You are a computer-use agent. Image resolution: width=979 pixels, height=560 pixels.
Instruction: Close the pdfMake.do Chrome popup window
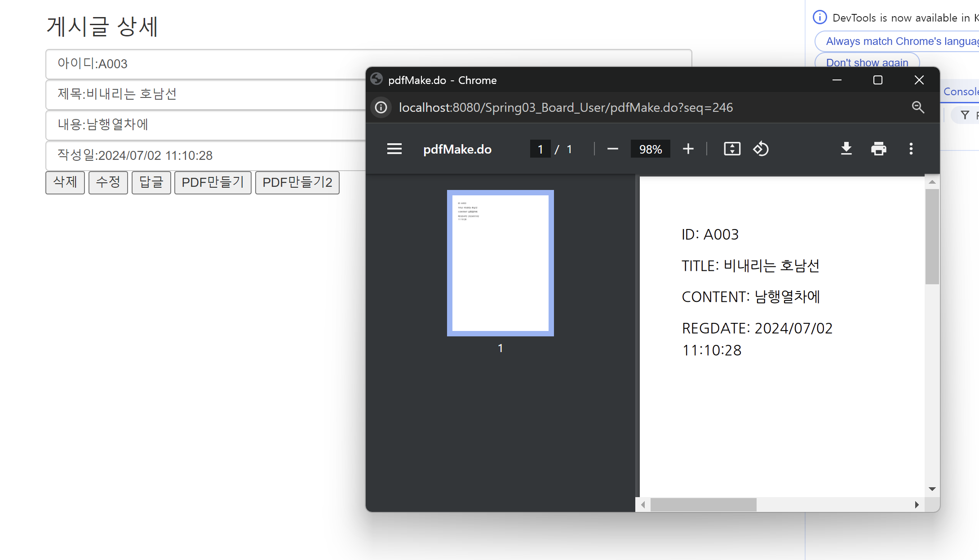[x=919, y=80]
